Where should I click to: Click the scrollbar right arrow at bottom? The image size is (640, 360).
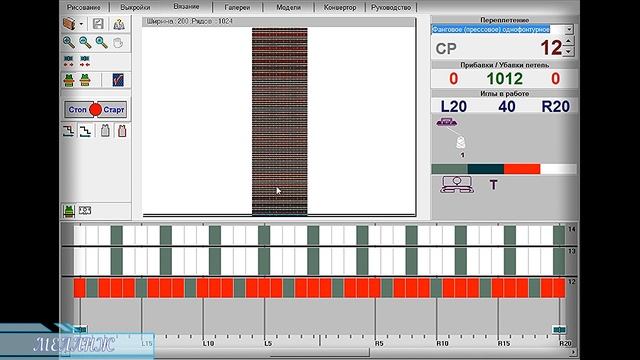point(573,352)
